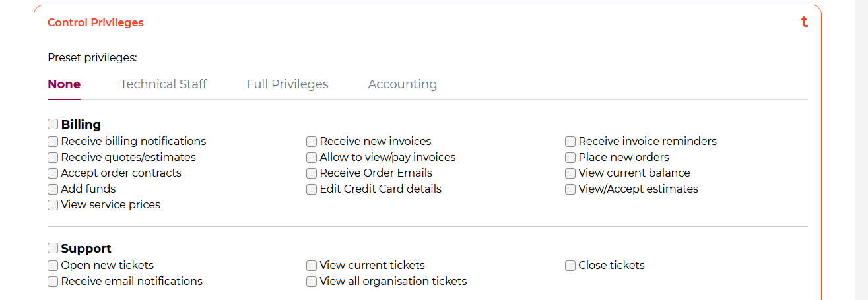
Task: Enable Edit Credit Card details
Action: pos(312,189)
